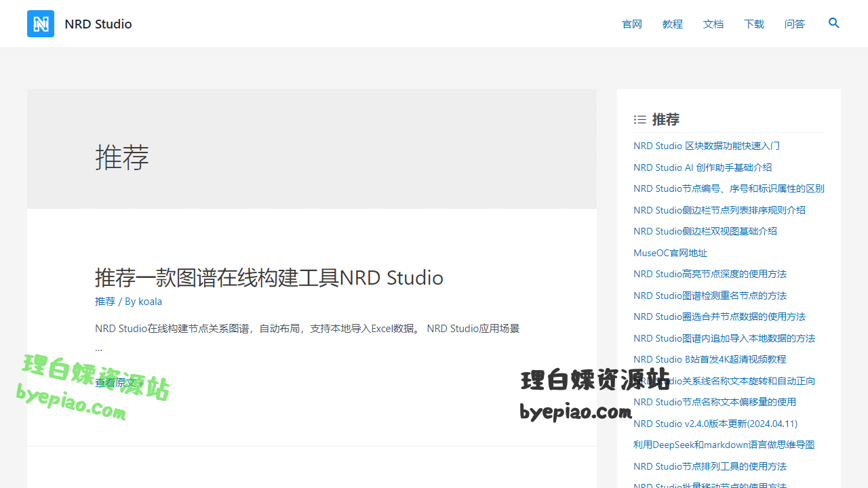This screenshot has width=868, height=488.
Task: Visit the MuseOC官网地址 link
Action: [x=670, y=253]
